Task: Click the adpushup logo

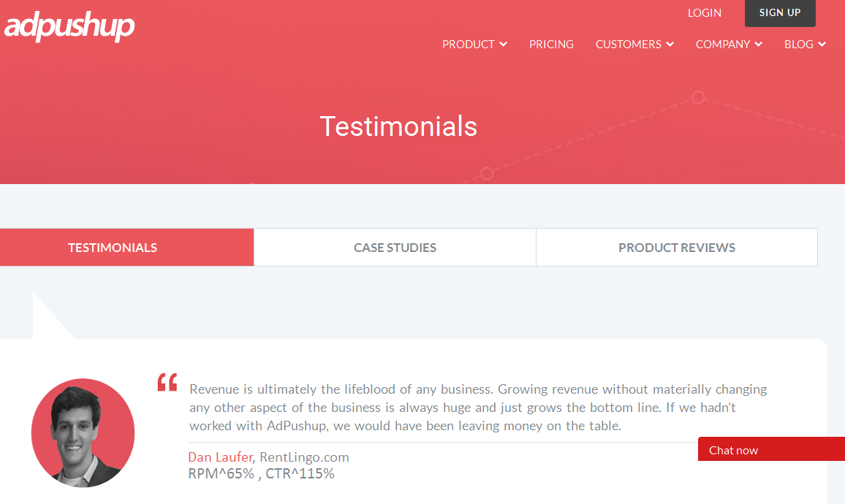Action: (x=69, y=26)
